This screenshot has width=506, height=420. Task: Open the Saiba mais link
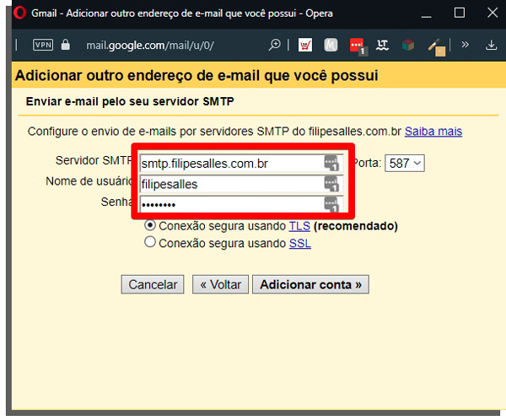click(x=433, y=132)
